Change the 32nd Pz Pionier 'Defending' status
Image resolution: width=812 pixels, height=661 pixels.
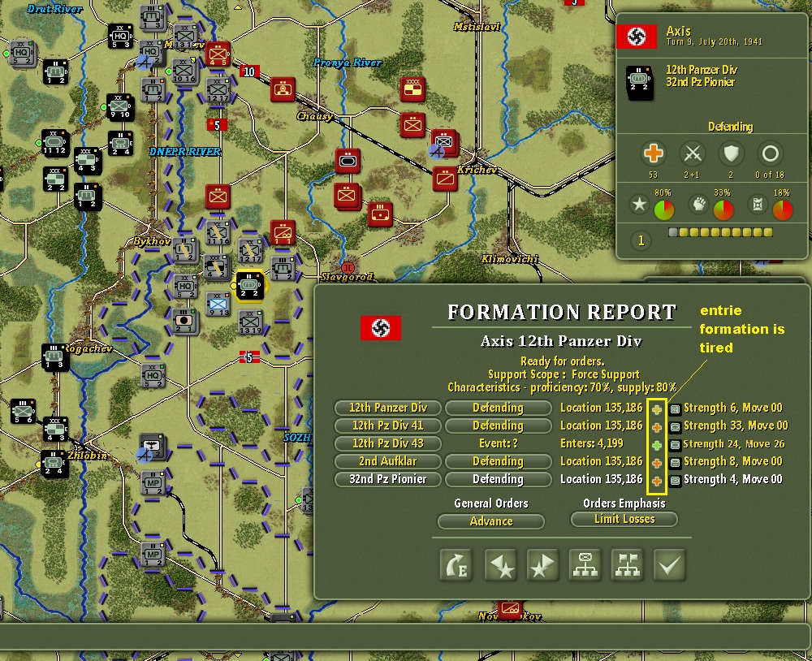[x=499, y=480]
